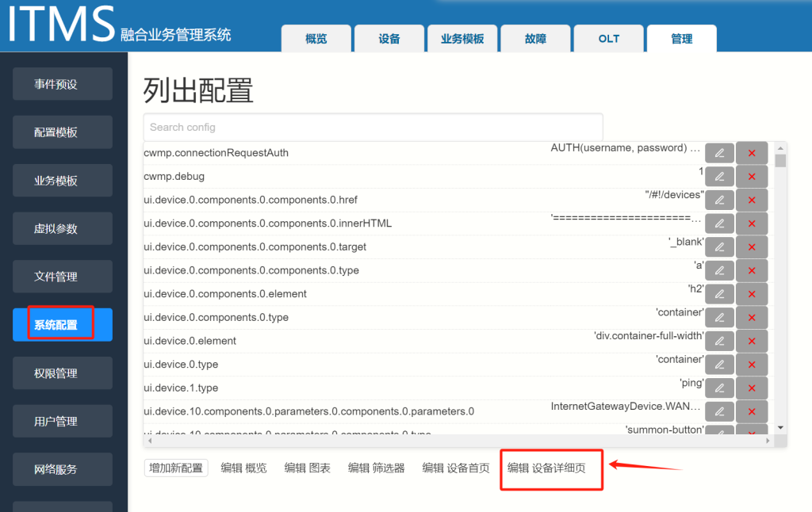Delete ui.device.0.components.0.type row

coord(752,317)
